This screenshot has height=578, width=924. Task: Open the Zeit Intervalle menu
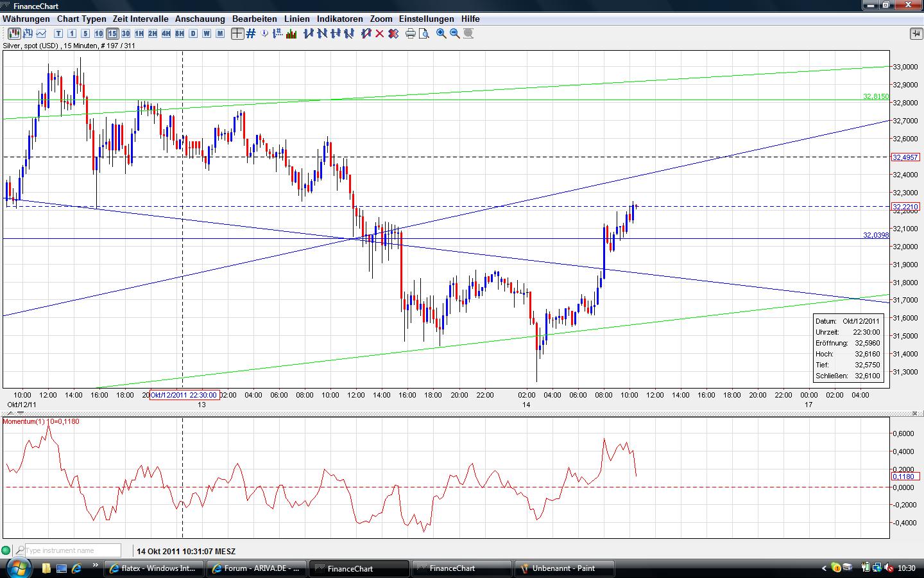click(141, 19)
